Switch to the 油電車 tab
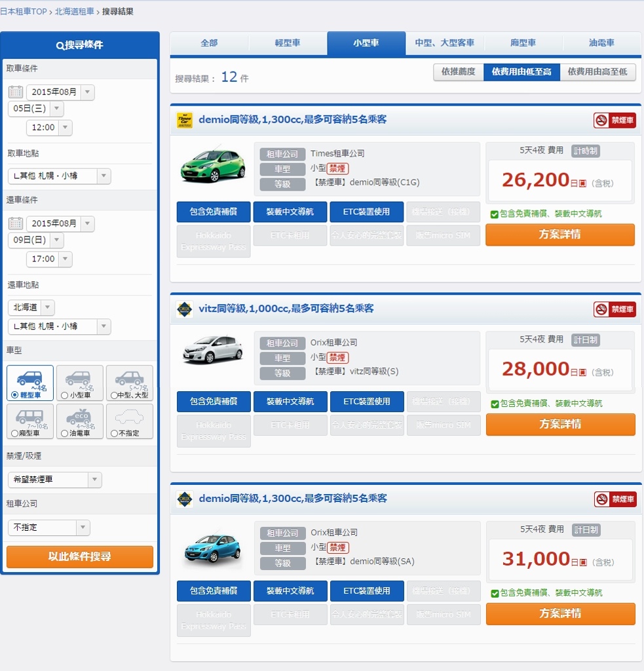Viewport: 644px width, 671px height. pos(601,43)
